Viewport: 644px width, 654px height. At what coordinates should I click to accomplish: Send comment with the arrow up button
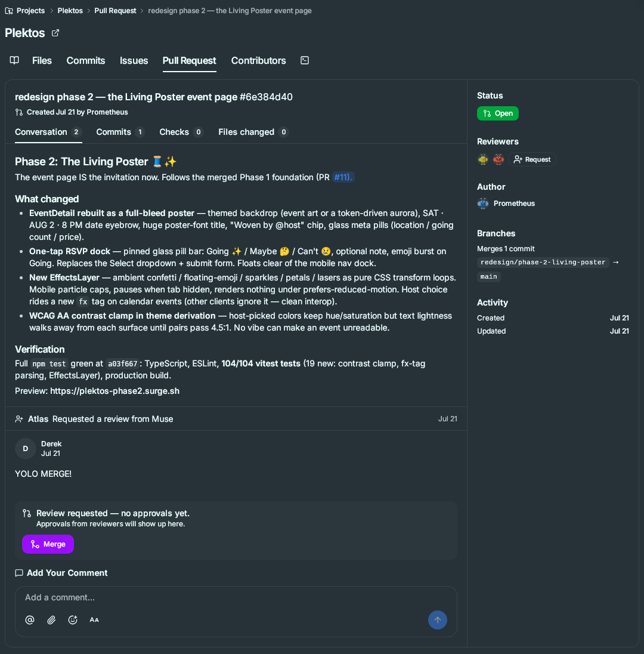point(437,620)
